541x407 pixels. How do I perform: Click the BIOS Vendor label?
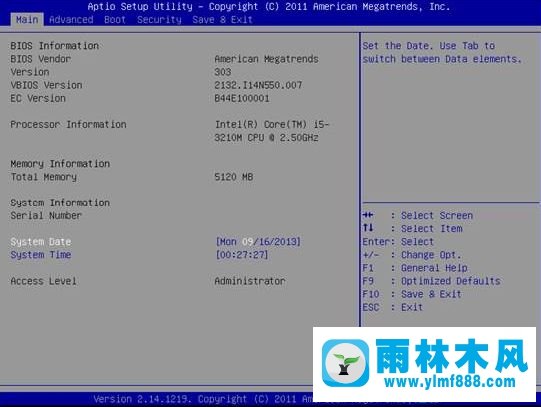pyautogui.click(x=41, y=59)
